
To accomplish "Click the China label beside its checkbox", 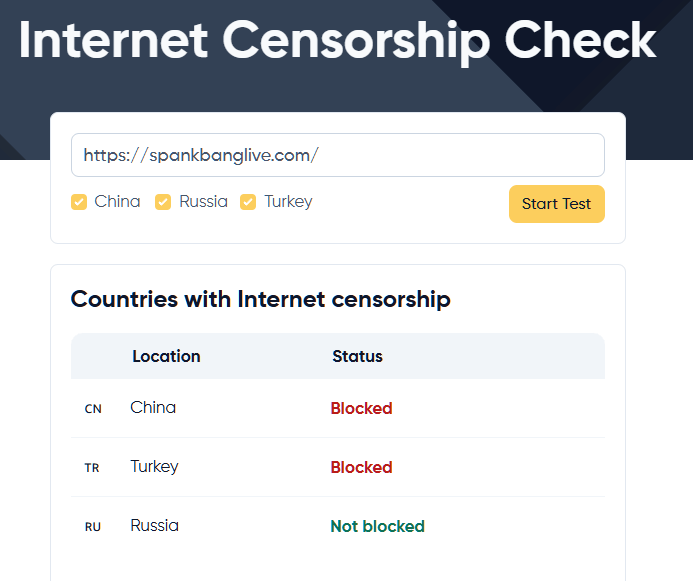I will point(117,201).
